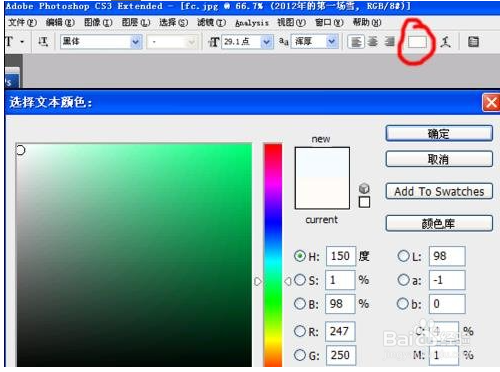Click the R value field 247
The image size is (500, 372).
click(x=340, y=331)
